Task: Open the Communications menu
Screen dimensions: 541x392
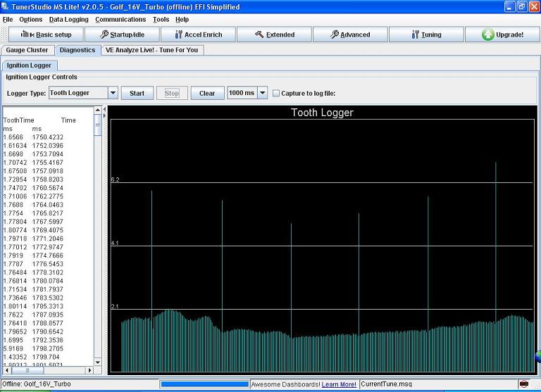Action: (x=120, y=20)
